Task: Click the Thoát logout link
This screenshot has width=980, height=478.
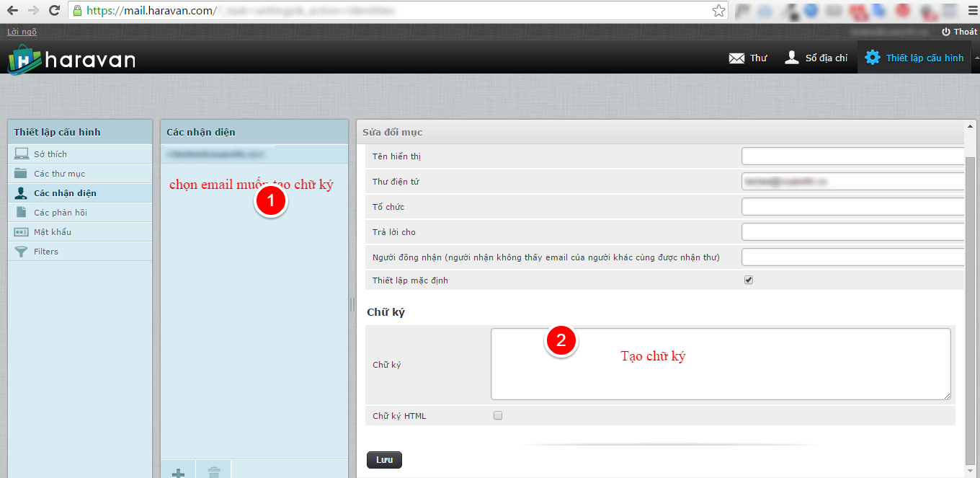Action: [959, 32]
